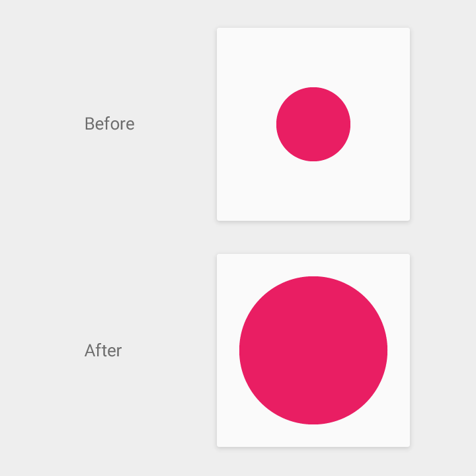Click the small pink circle in Before card
Screen dimensions: 476x476
pyautogui.click(x=313, y=124)
